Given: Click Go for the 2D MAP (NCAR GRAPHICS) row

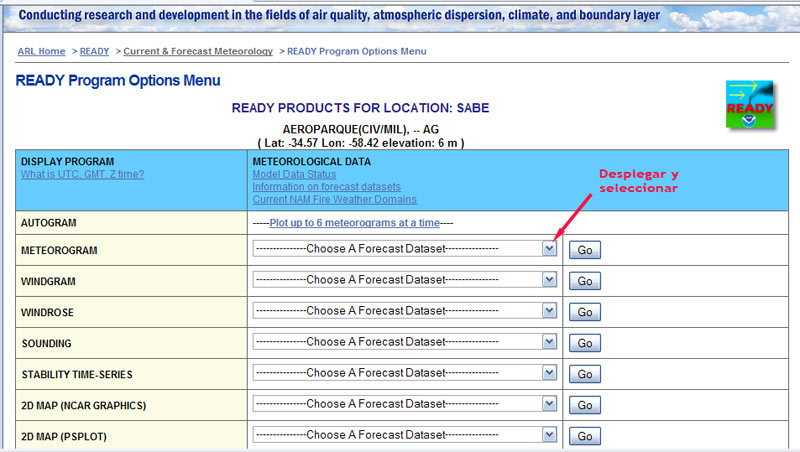Looking at the screenshot, I should (585, 406).
